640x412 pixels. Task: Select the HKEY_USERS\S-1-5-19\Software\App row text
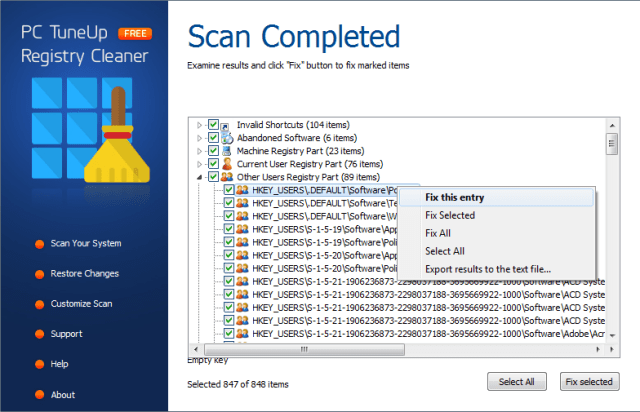click(x=325, y=229)
